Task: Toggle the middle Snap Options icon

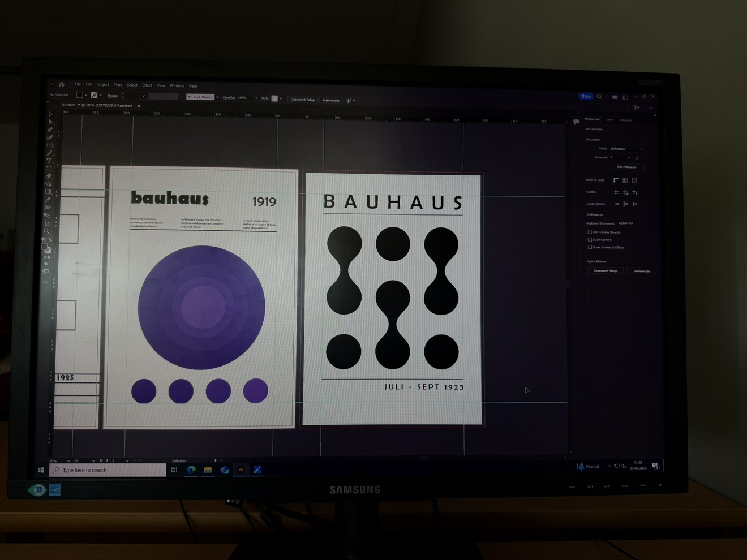Action: pos(625,204)
